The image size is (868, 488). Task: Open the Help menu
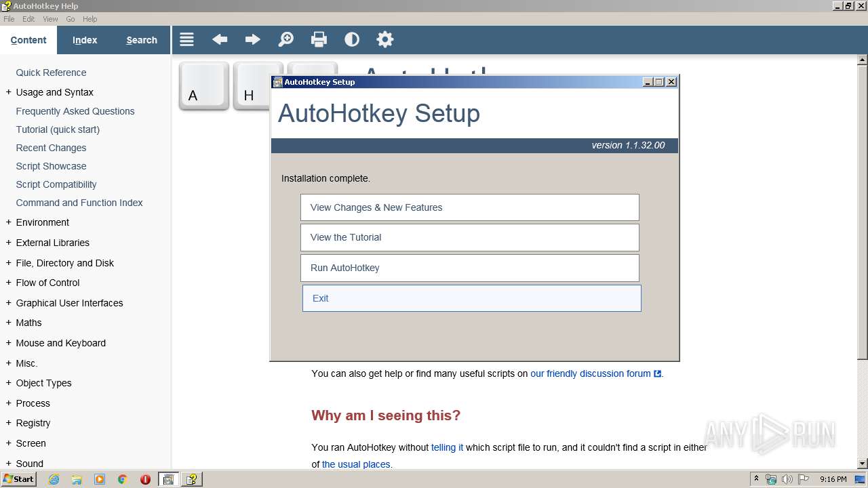[x=90, y=19]
